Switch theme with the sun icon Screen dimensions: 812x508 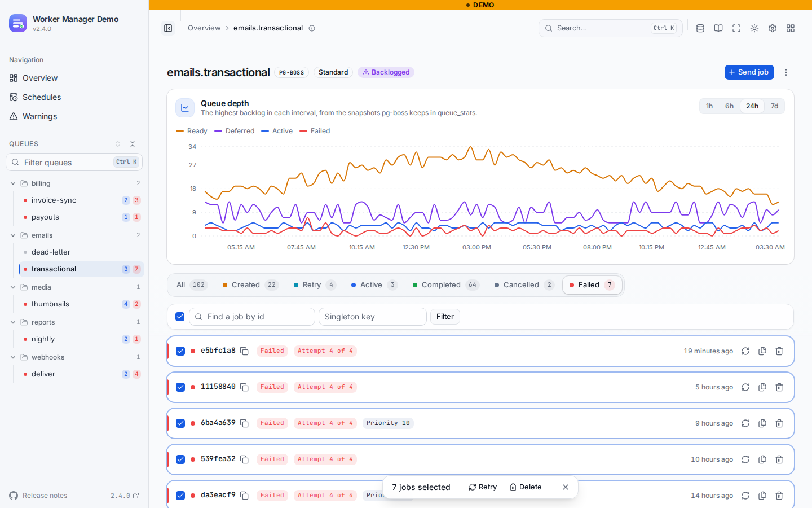tap(754, 28)
